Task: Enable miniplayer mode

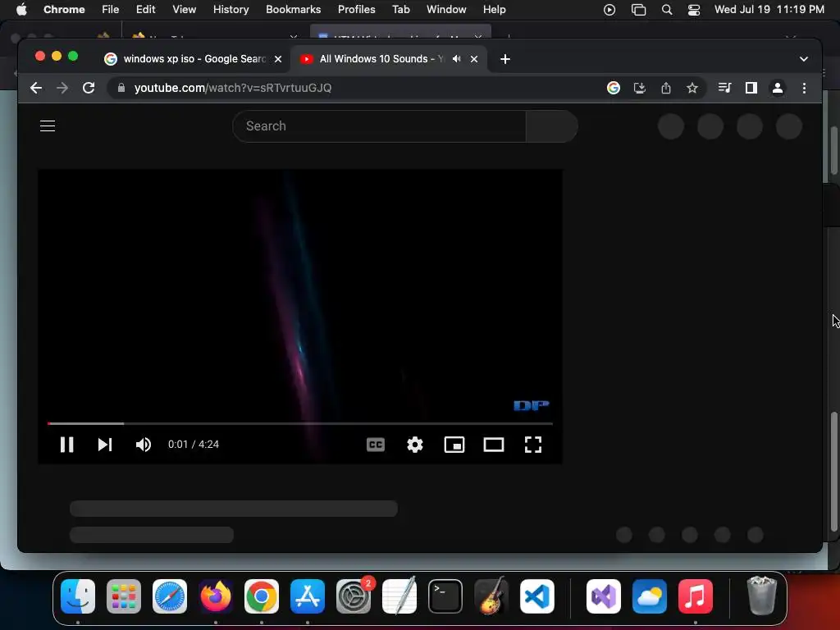Action: 454,445
